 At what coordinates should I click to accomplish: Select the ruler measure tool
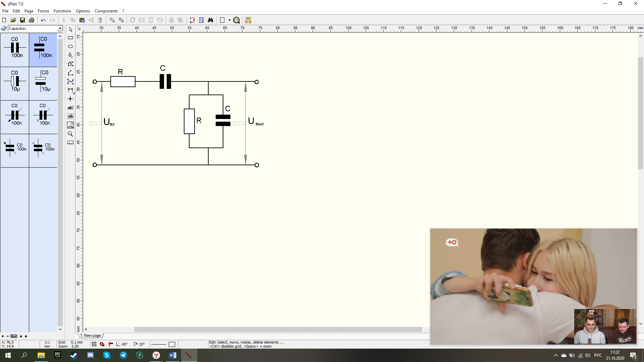pyautogui.click(x=70, y=142)
